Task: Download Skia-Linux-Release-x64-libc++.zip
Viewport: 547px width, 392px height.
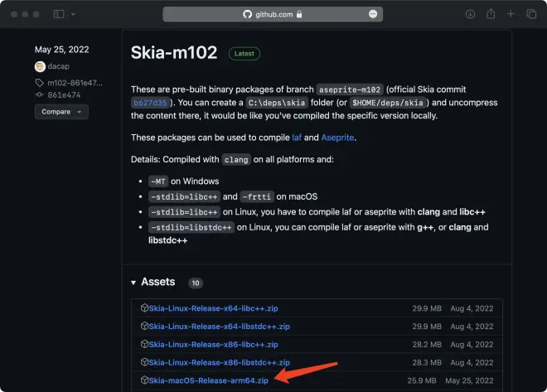Action: coord(214,308)
